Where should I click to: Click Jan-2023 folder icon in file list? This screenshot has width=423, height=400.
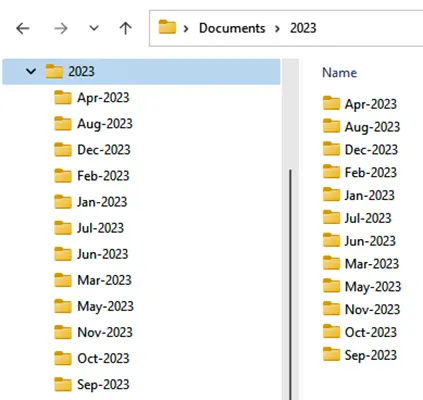331,194
